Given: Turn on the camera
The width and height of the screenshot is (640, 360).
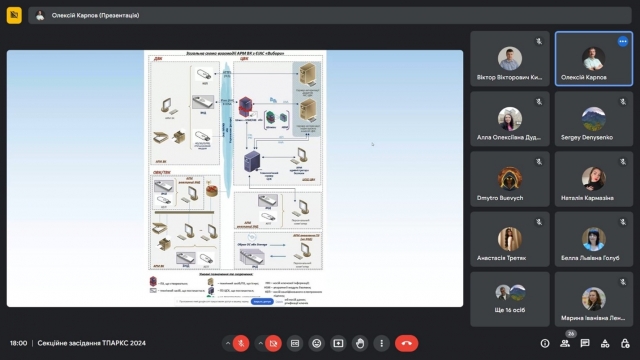Looking at the screenshot, I should point(273,343).
